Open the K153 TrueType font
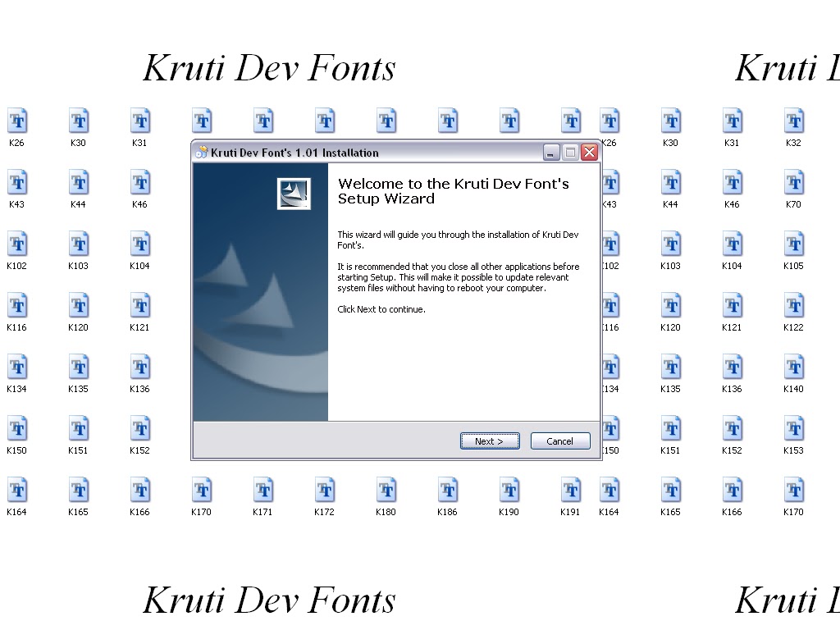This screenshot has width=840, height=630. (x=792, y=429)
